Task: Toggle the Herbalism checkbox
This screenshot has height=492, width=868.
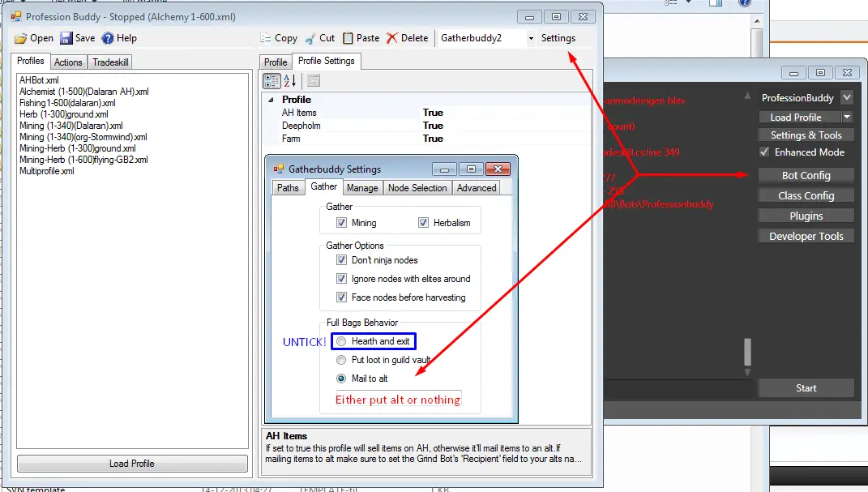Action: tap(424, 222)
